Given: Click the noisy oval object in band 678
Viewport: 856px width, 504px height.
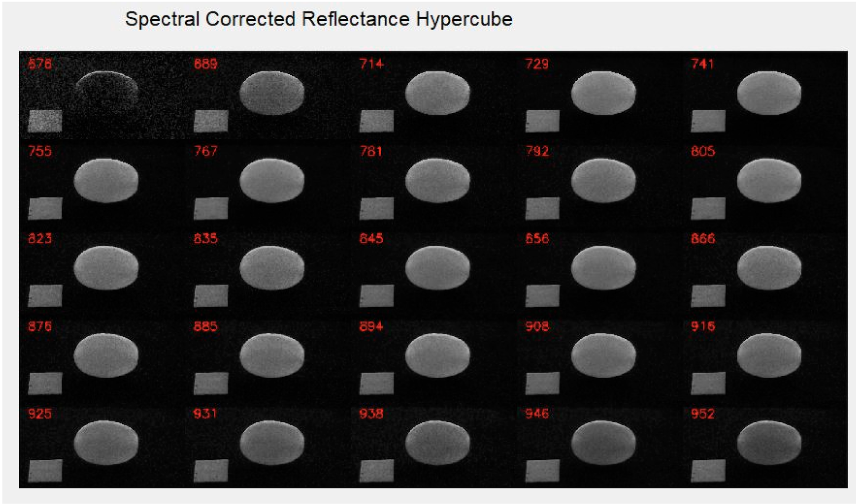Looking at the screenshot, I should click(x=107, y=92).
